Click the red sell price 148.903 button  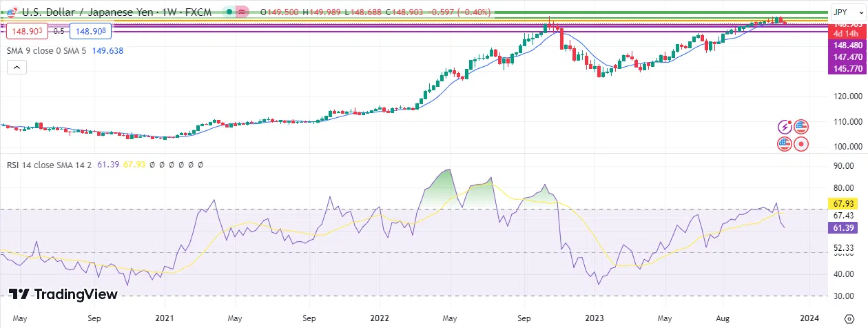coord(27,31)
